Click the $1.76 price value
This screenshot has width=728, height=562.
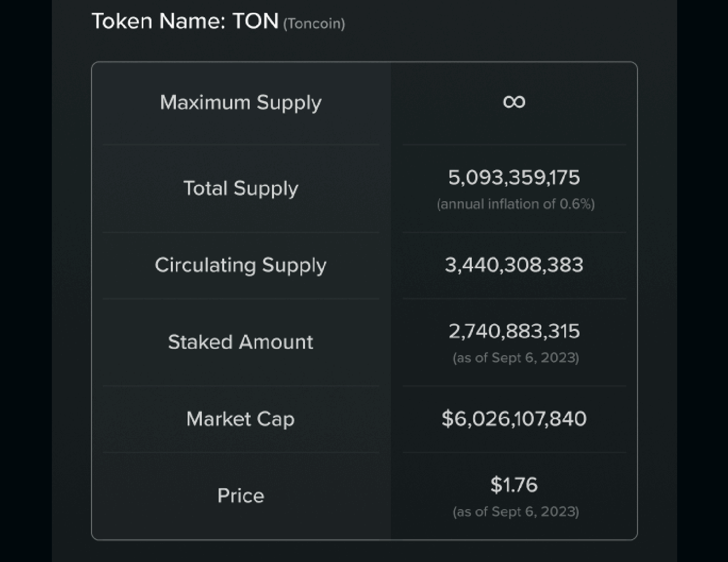tap(514, 485)
